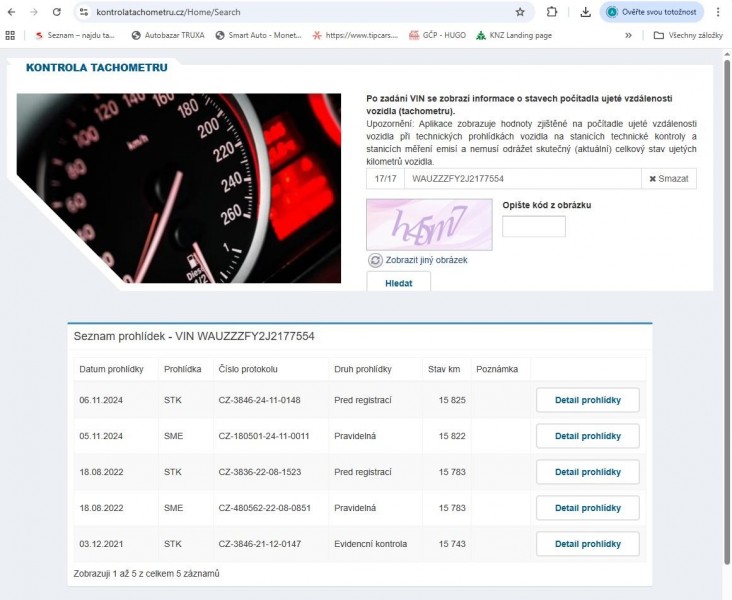Click Ověřte svou totožnost profile button
Screen dimensions: 732x600
tap(653, 12)
